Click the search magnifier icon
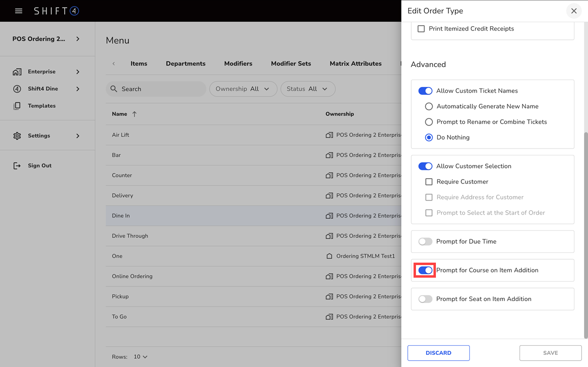This screenshot has height=367, width=588. pos(114,89)
